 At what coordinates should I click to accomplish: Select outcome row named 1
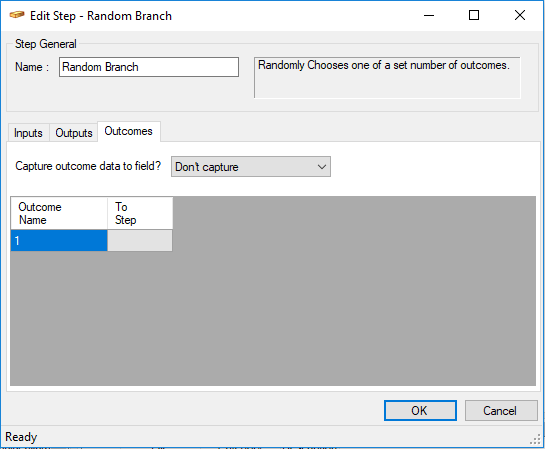(59, 240)
